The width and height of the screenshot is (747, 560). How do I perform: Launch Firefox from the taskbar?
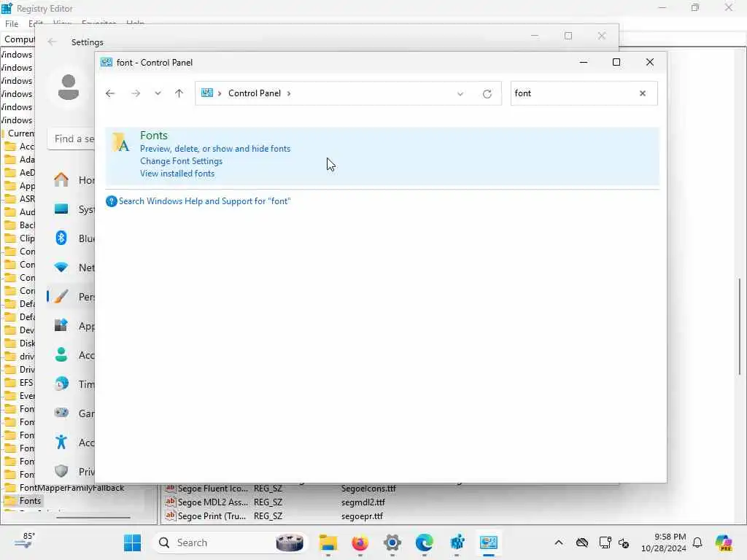click(360, 542)
